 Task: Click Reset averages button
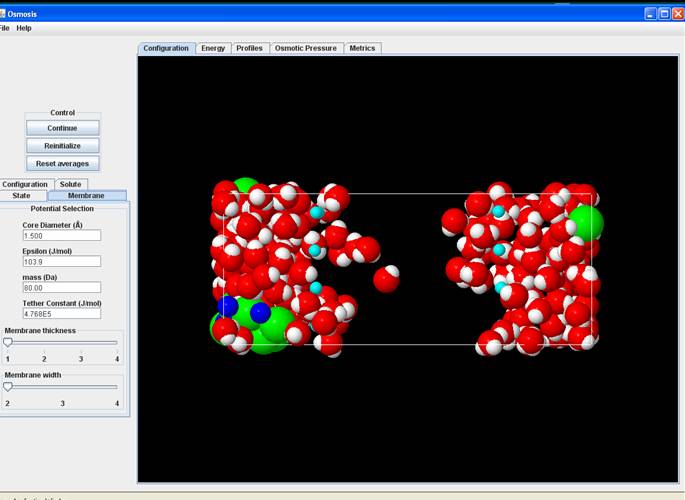(x=62, y=163)
